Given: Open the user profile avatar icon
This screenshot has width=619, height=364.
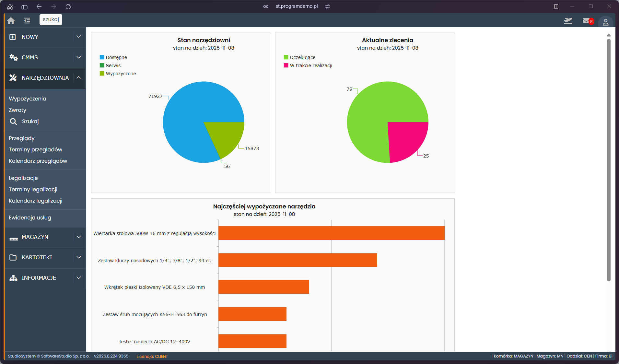Looking at the screenshot, I should click(605, 22).
